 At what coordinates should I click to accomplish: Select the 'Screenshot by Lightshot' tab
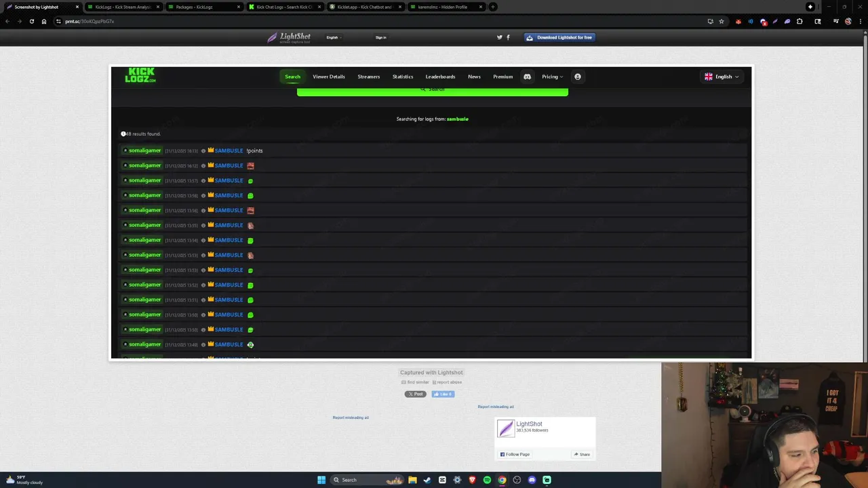[41, 7]
